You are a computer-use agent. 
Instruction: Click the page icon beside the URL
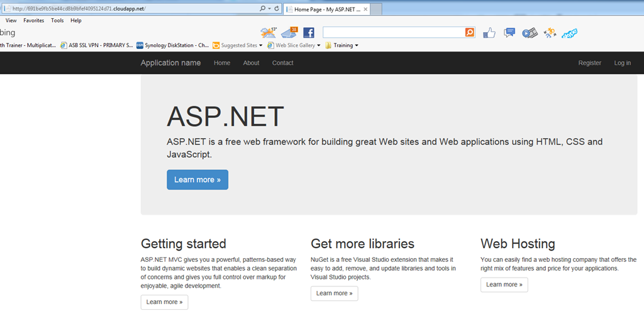pyautogui.click(x=7, y=9)
